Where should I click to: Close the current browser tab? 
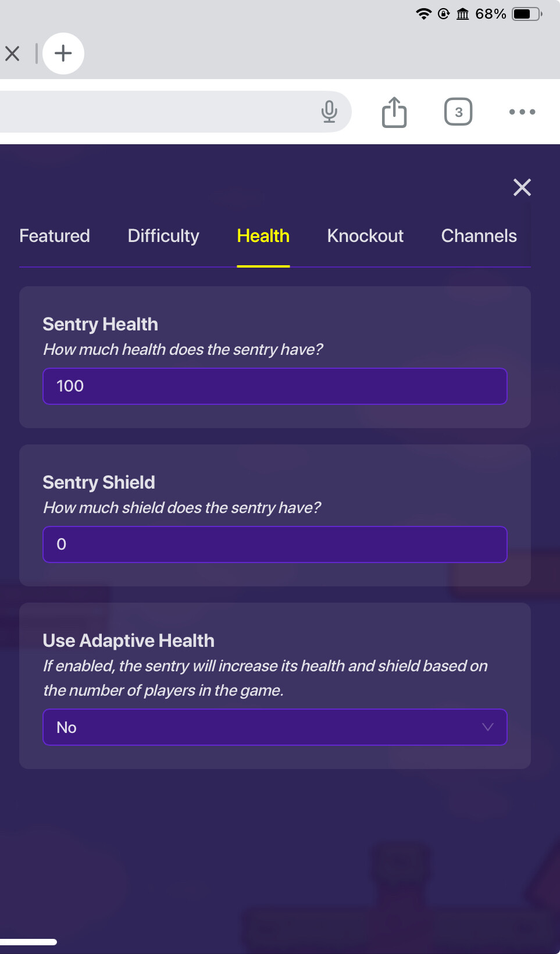click(12, 54)
